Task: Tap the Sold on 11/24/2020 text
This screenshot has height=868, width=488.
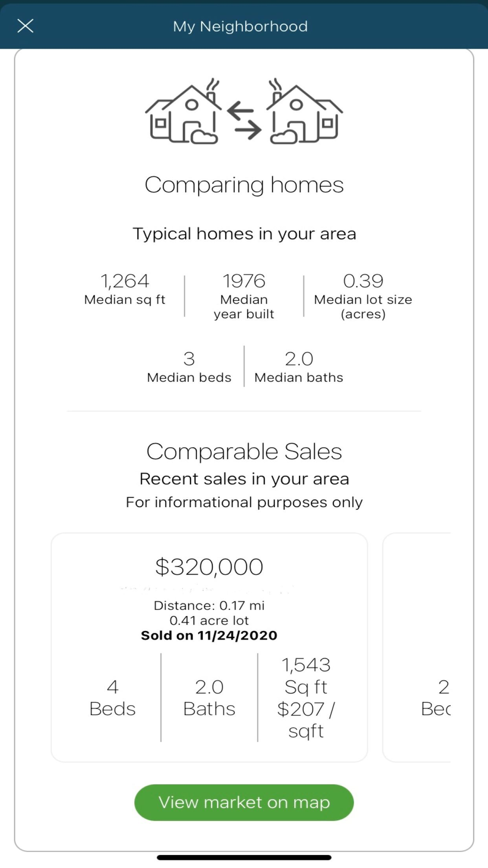Action: click(209, 635)
